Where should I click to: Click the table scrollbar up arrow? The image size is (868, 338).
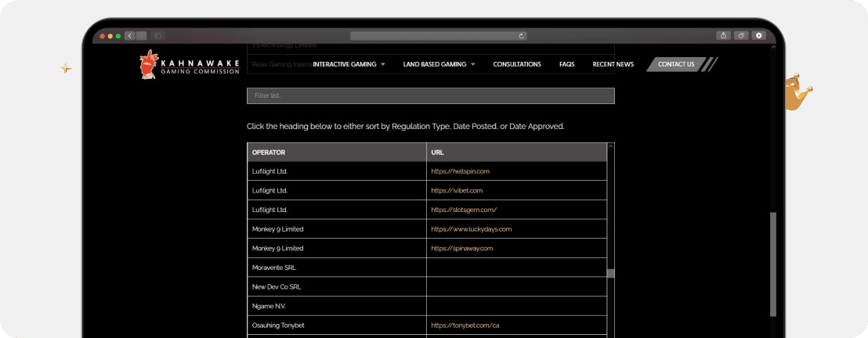pos(610,146)
